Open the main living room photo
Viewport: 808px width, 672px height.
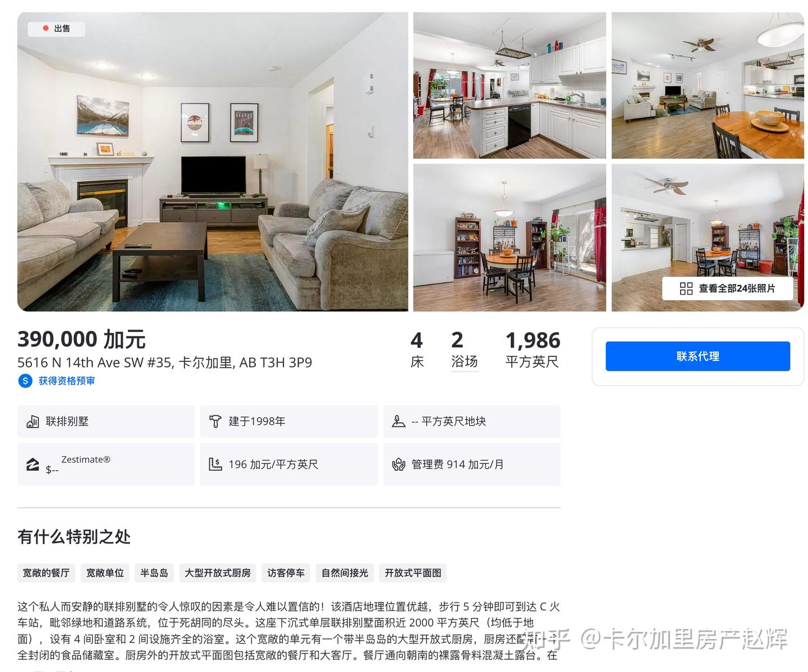(213, 162)
